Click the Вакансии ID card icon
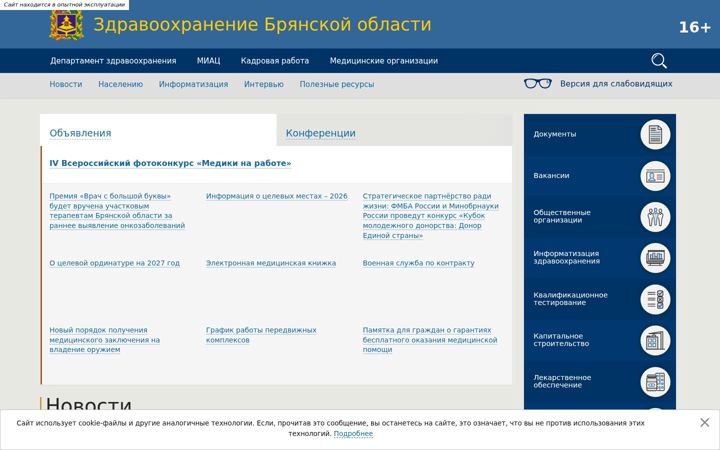The width and height of the screenshot is (720, 450). click(x=655, y=176)
